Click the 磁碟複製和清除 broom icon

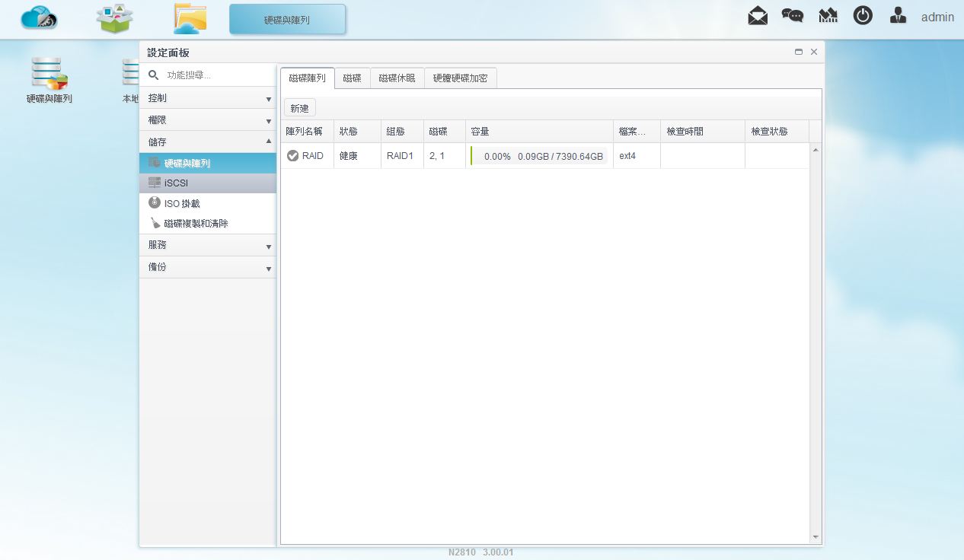coord(155,224)
